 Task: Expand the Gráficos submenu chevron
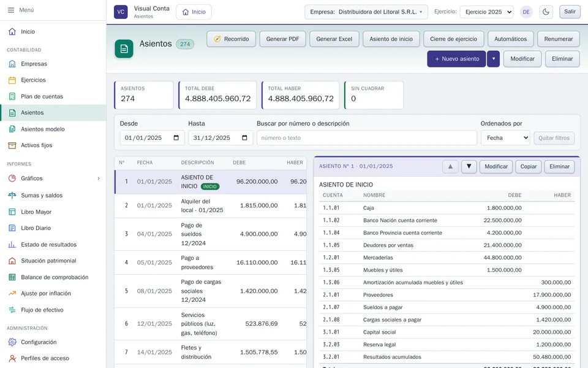[99, 178]
